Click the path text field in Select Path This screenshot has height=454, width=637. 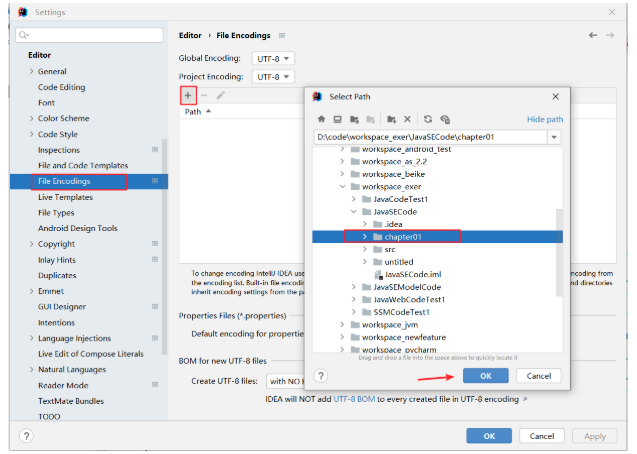(431, 137)
